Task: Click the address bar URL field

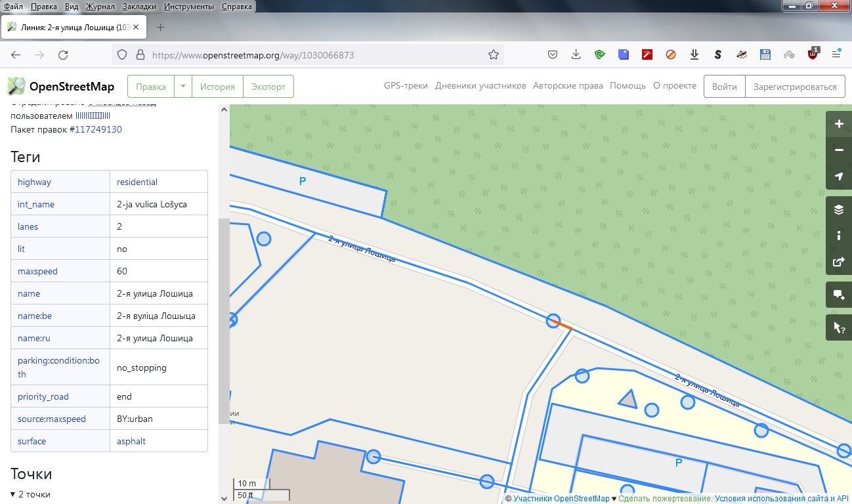Action: (315, 55)
